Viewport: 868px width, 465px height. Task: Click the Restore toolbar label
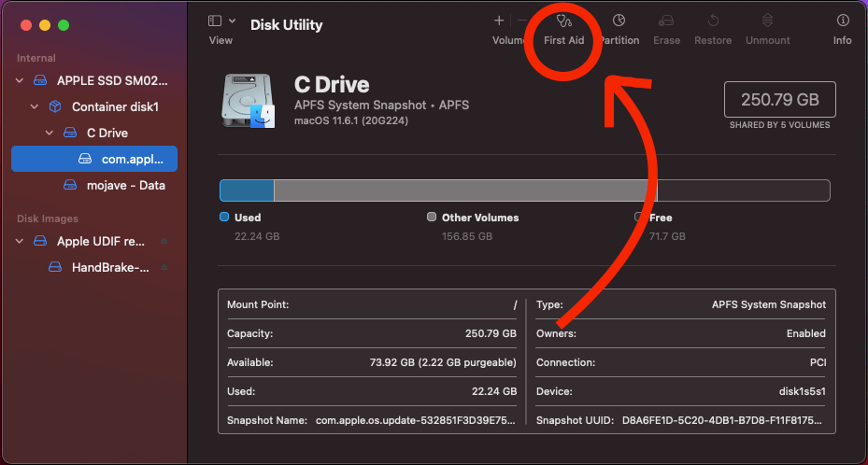point(713,40)
